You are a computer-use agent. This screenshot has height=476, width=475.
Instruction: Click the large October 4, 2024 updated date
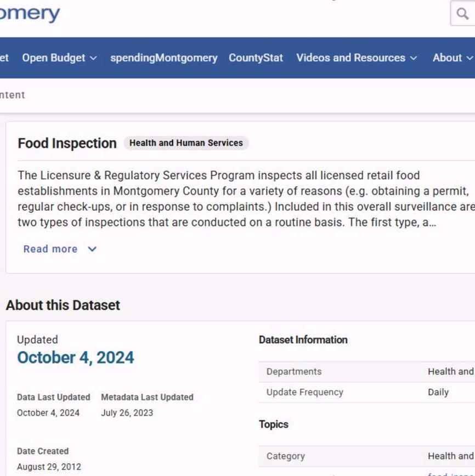coord(76,358)
